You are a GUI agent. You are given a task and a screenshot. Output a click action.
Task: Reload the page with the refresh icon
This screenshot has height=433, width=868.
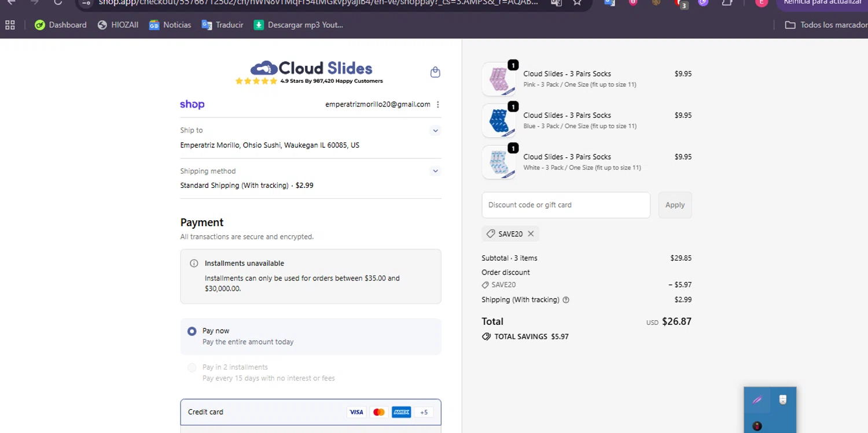click(x=58, y=2)
